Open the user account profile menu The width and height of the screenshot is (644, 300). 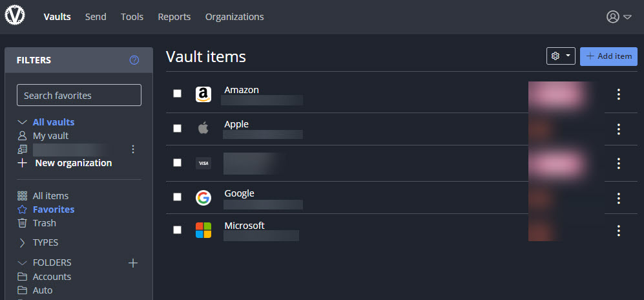pyautogui.click(x=612, y=17)
